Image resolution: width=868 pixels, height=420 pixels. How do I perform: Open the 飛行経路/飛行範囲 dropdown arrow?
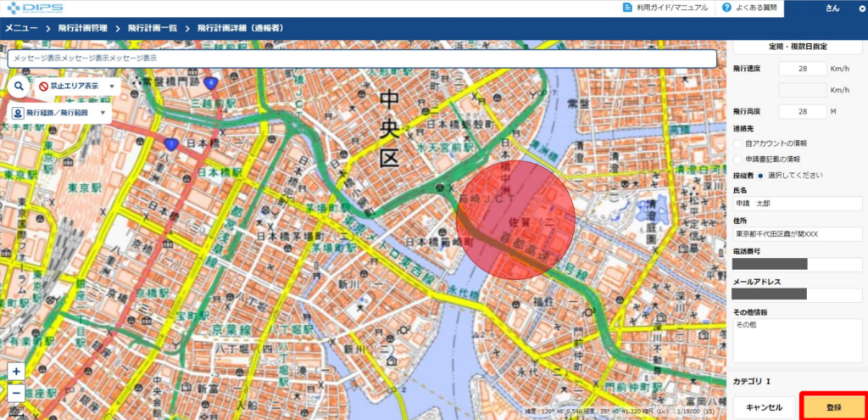pyautogui.click(x=103, y=113)
